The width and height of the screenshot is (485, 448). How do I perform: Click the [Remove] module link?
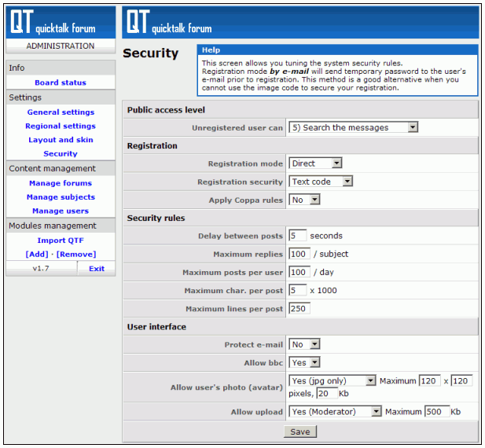75,255
